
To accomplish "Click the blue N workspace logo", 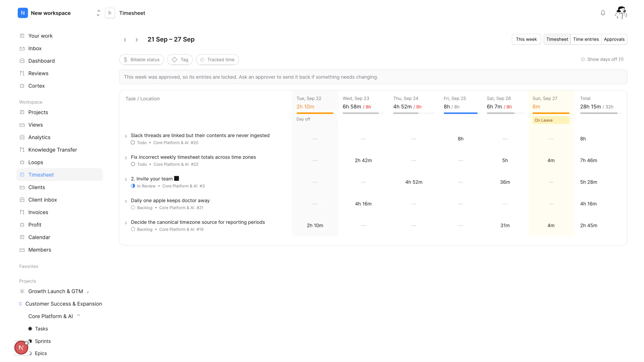I will coord(22,13).
